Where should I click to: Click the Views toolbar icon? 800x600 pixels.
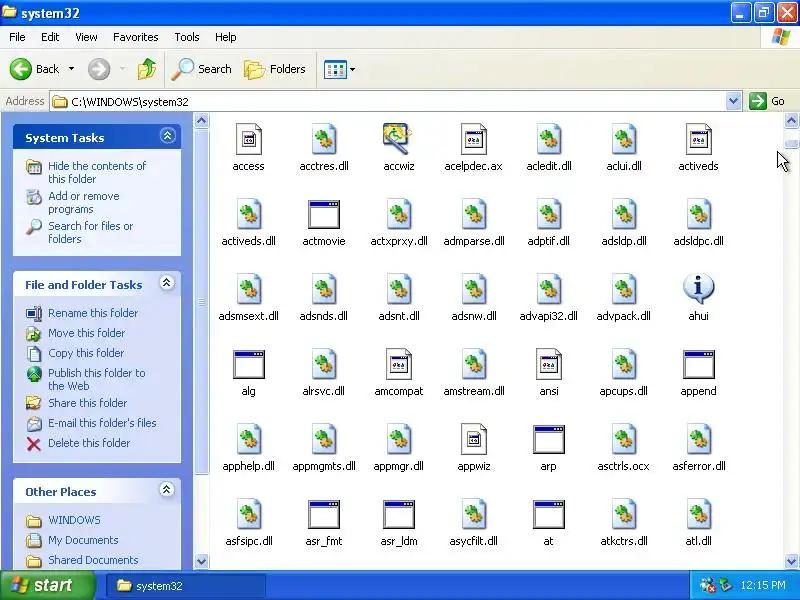(335, 69)
